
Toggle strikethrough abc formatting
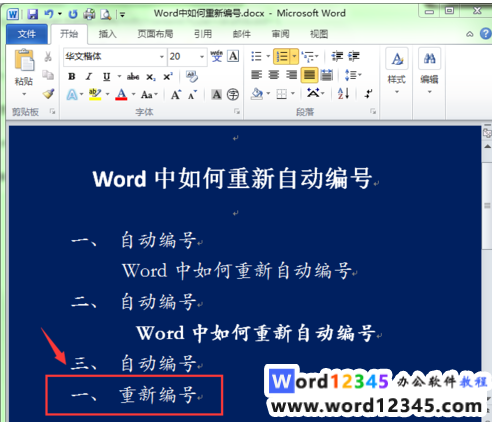click(x=133, y=77)
